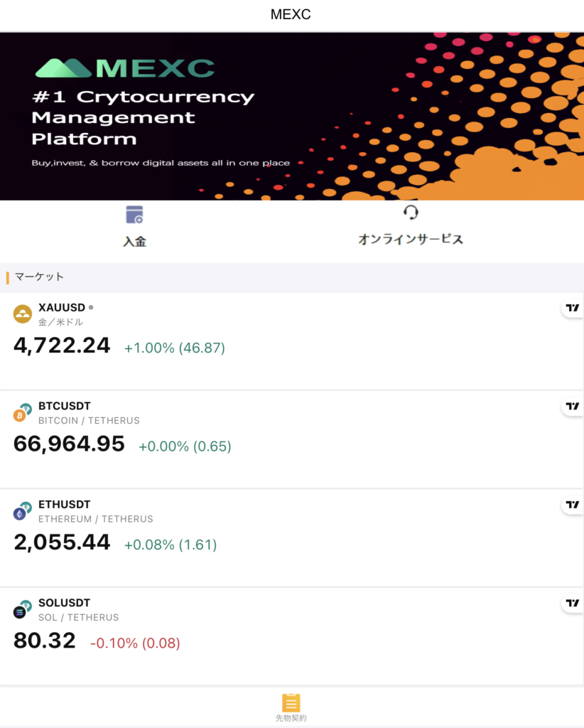Viewport: 584px width, 728px height.
Task: Click the Ethereum ETHUSDT coin icon
Action: pos(22,510)
